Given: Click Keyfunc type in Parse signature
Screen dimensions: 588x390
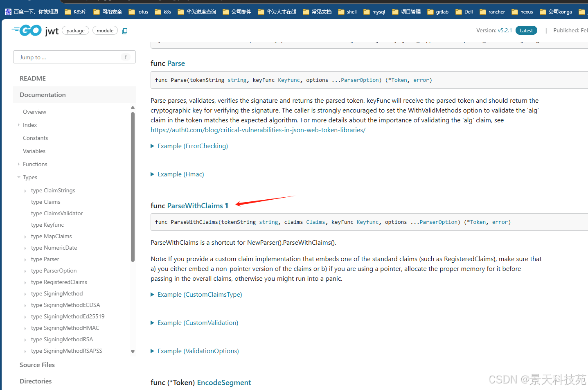Looking at the screenshot, I should (289, 80).
